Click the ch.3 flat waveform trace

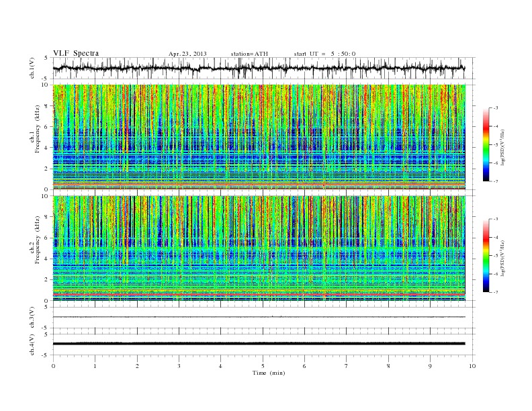coord(259,317)
